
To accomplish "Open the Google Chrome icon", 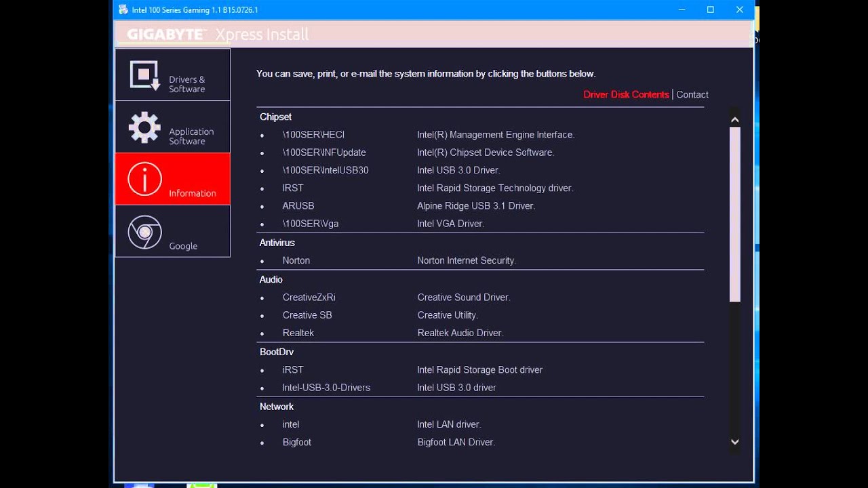I will pos(144,232).
